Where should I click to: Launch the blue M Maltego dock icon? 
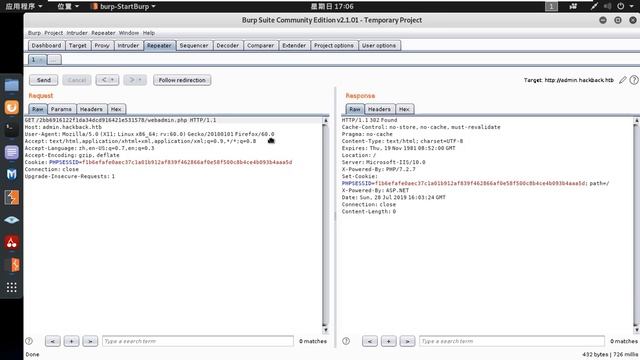tap(11, 175)
